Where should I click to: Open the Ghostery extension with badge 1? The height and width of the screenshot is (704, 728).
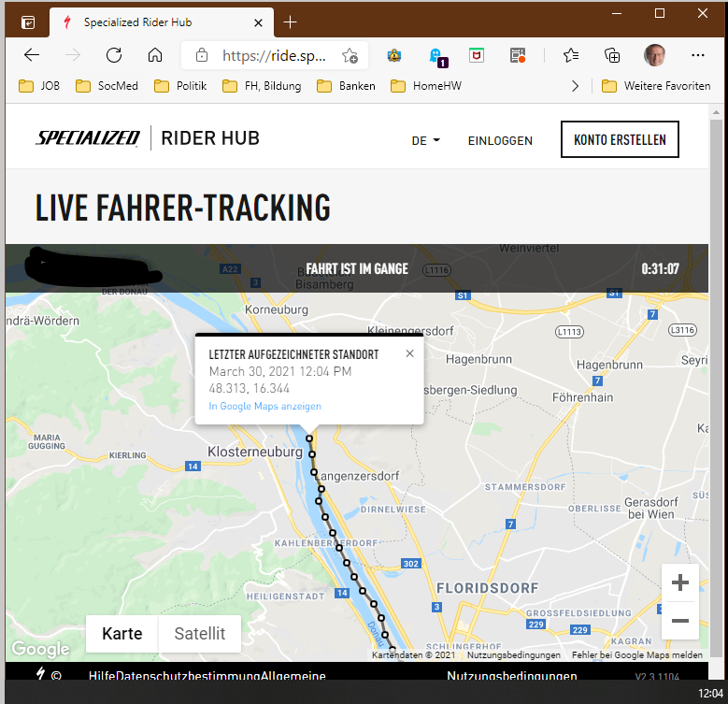pyautogui.click(x=437, y=57)
